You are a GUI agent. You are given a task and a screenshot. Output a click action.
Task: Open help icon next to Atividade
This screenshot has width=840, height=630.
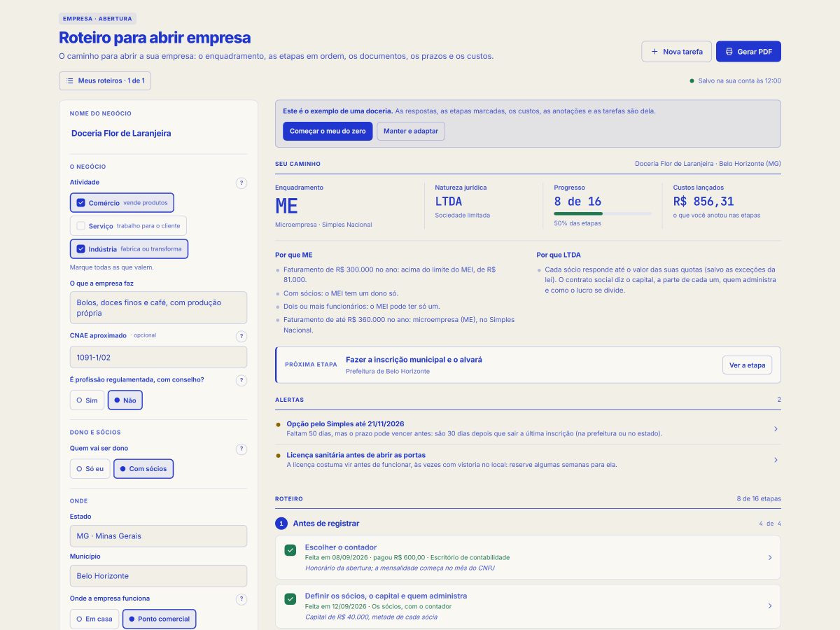pyautogui.click(x=241, y=183)
